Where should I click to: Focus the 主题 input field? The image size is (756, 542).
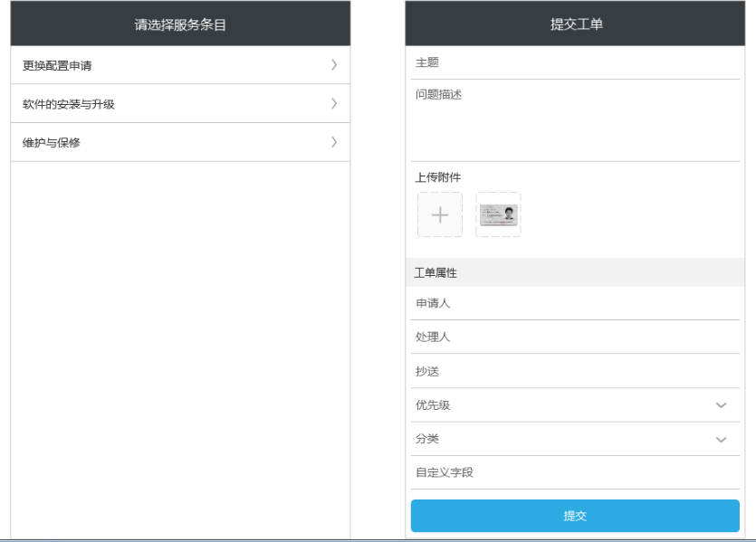pyautogui.click(x=575, y=62)
